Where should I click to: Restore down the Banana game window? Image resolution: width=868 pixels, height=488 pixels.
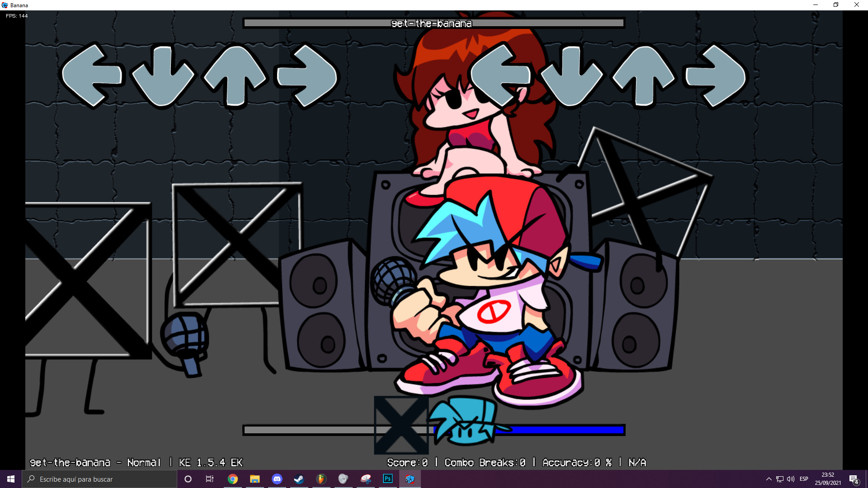(x=836, y=5)
